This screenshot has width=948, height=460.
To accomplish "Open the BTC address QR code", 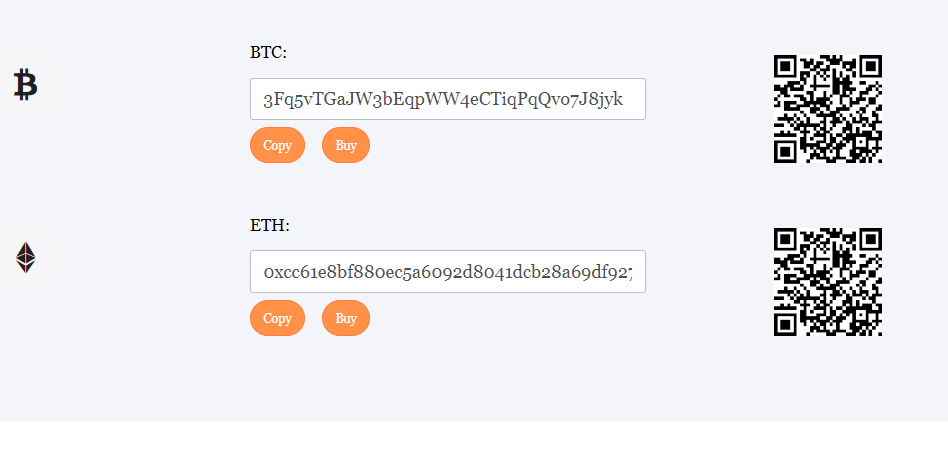I will [828, 109].
